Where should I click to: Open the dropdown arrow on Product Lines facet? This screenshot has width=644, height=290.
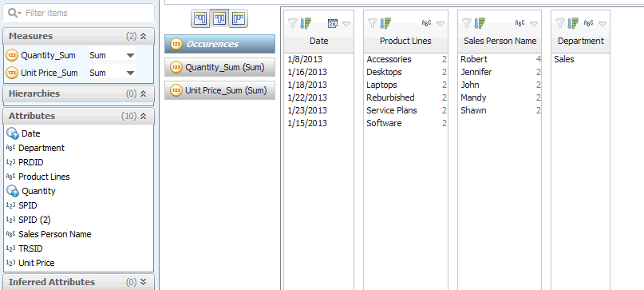click(x=441, y=24)
